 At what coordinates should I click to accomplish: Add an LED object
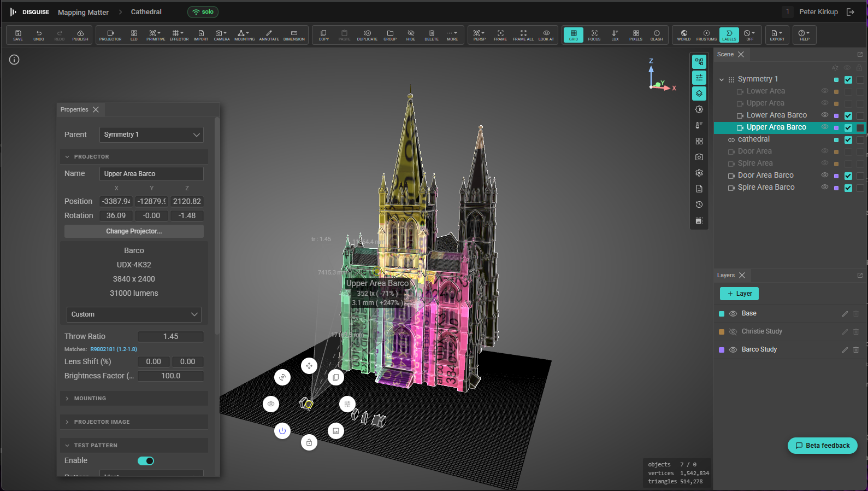click(134, 35)
